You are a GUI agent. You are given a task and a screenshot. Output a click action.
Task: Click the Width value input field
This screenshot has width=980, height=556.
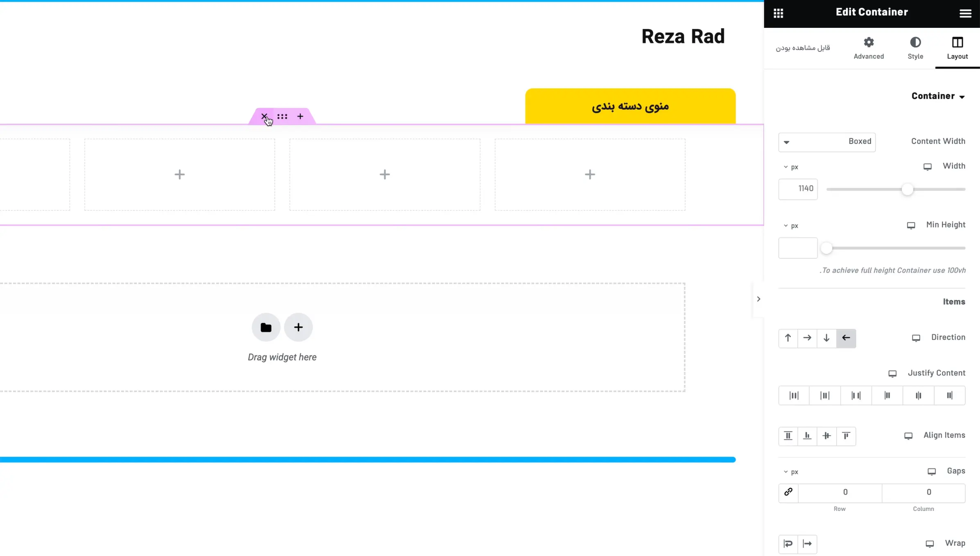[x=798, y=189]
